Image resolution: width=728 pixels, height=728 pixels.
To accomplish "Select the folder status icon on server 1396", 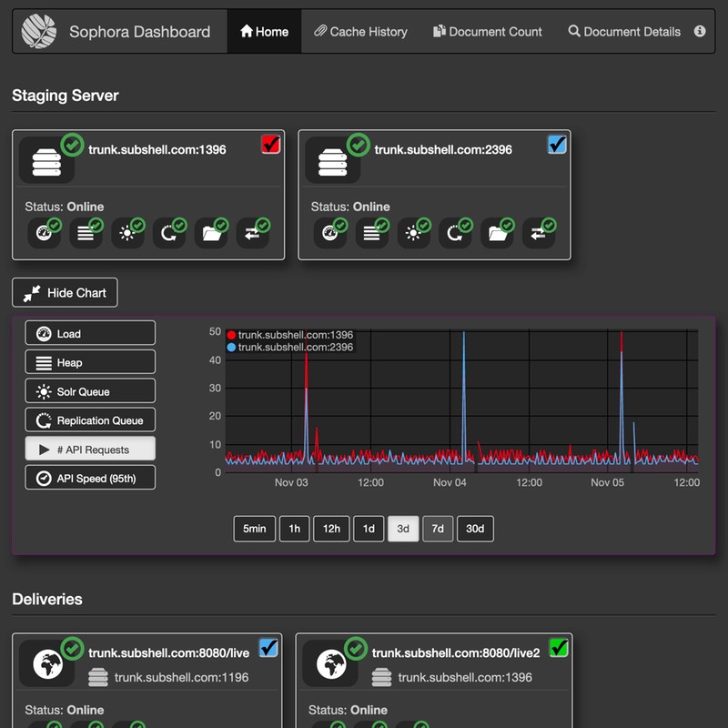I will [211, 233].
